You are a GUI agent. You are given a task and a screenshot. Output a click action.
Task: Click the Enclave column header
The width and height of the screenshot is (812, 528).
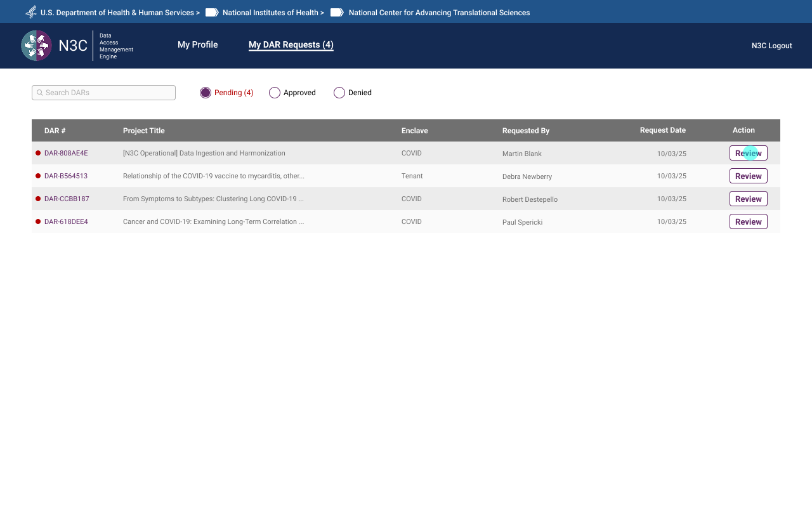point(414,130)
